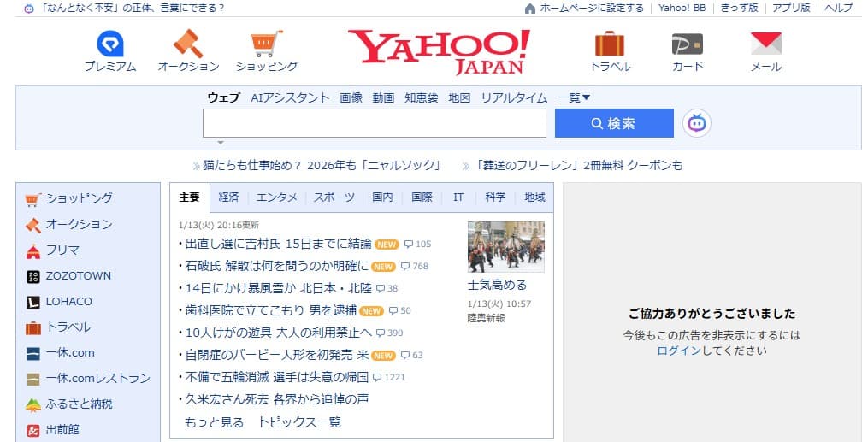Viewport: 868px width, 442px height.
Task: Click the blue 検索 search button
Action: [615, 123]
